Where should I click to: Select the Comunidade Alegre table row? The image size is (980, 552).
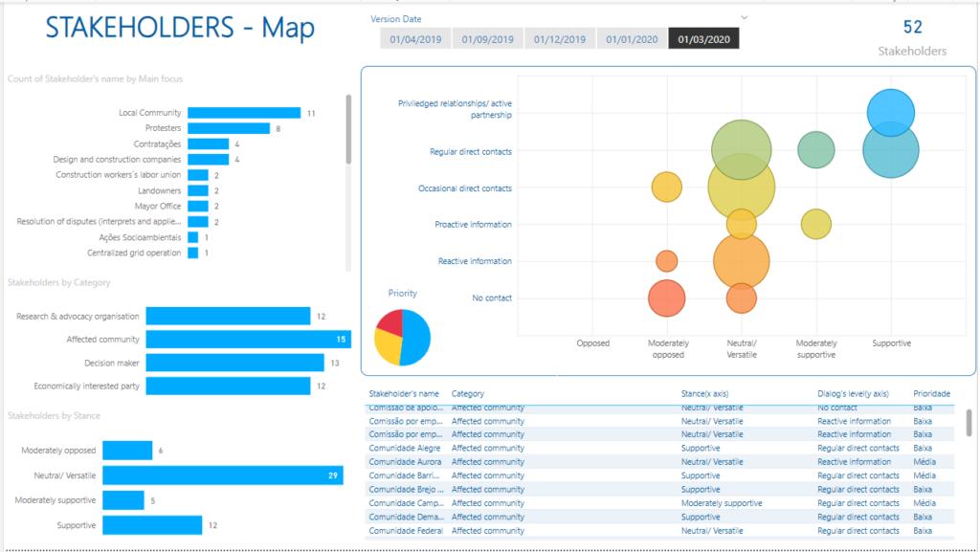click(x=659, y=449)
